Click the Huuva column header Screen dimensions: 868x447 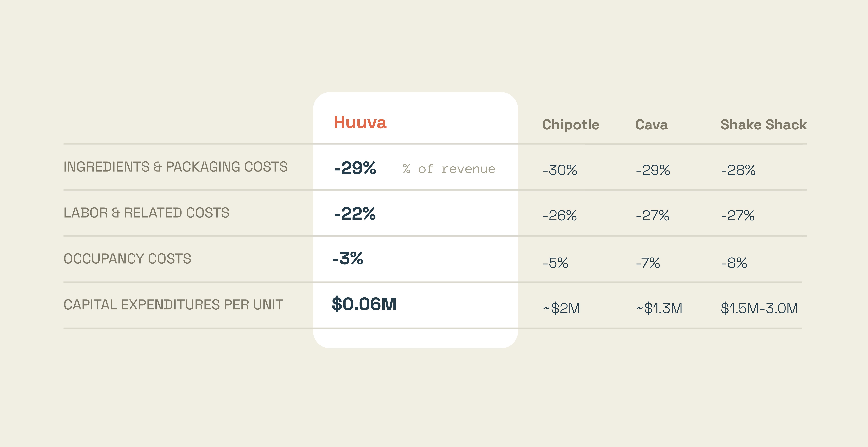coord(360,122)
